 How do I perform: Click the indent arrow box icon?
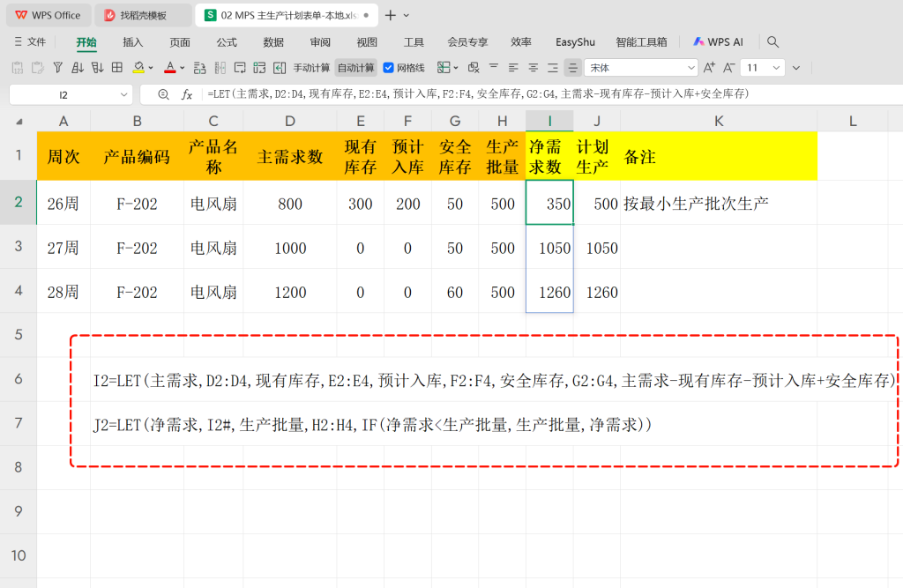click(280, 68)
